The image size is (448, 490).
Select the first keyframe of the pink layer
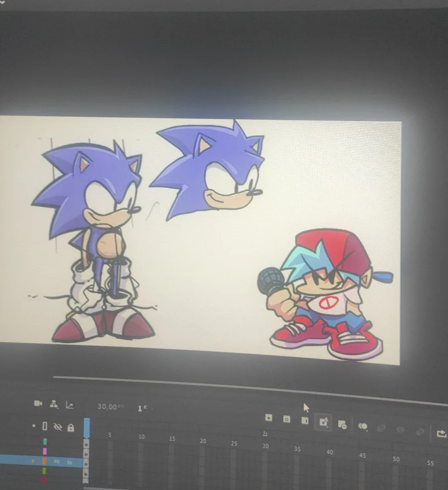pos(86,453)
